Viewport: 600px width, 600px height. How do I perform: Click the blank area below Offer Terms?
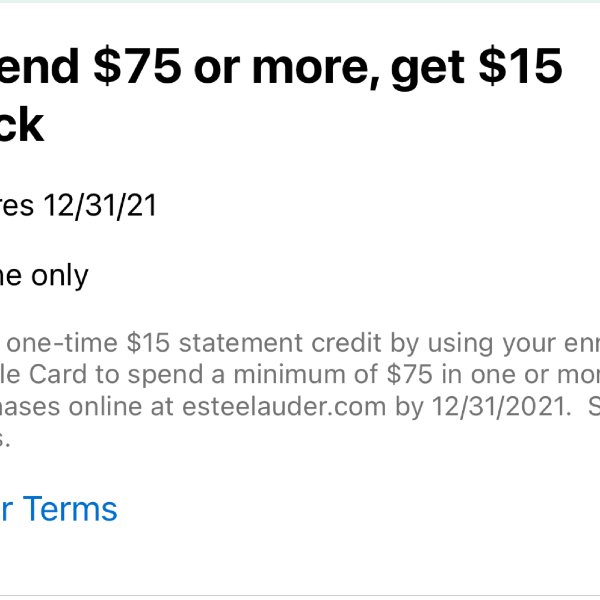click(300, 561)
